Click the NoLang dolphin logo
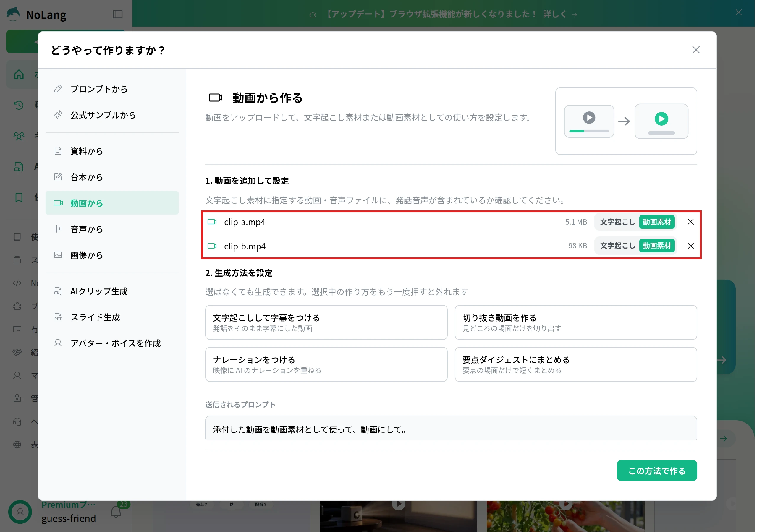The width and height of the screenshot is (757, 532). pyautogui.click(x=13, y=14)
